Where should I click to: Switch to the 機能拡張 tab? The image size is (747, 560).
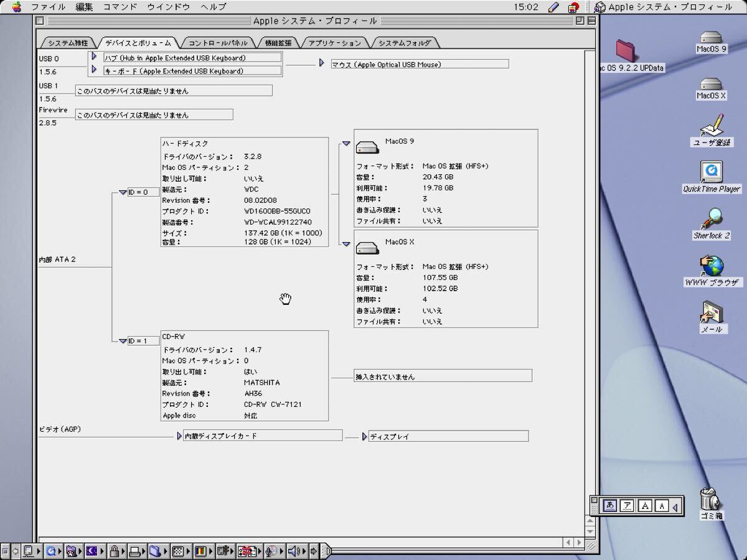click(278, 43)
